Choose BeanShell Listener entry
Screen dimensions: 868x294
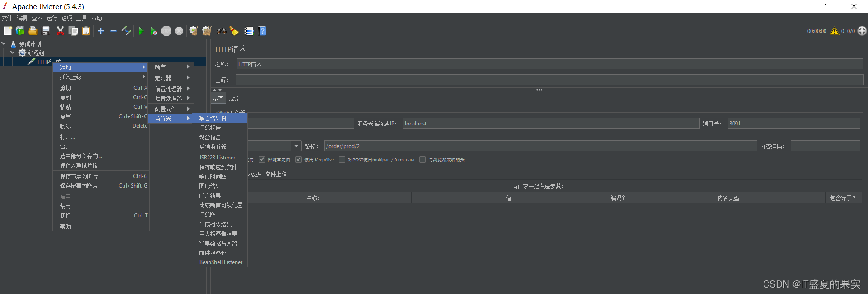tap(220, 262)
